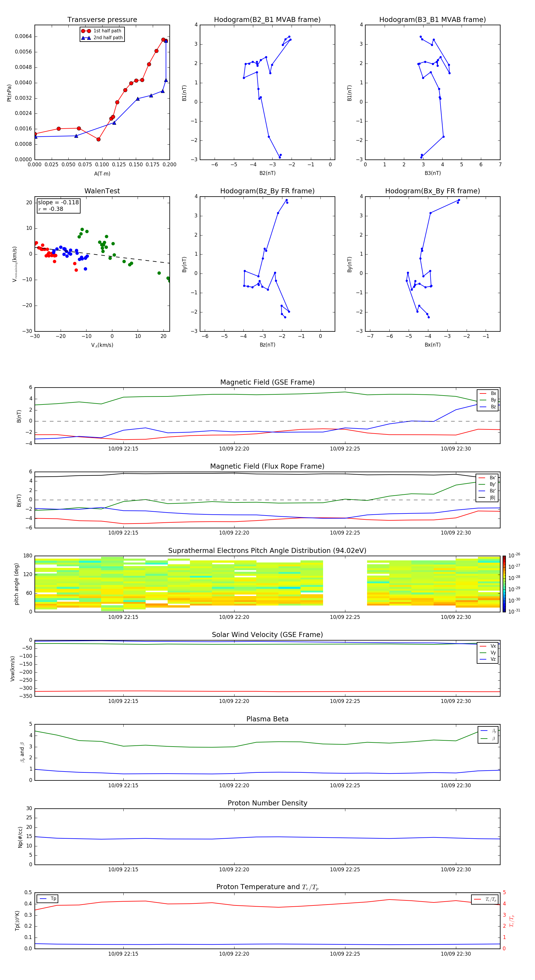
Task: Click the 'Proton Number Density' title
Action: coord(267,803)
